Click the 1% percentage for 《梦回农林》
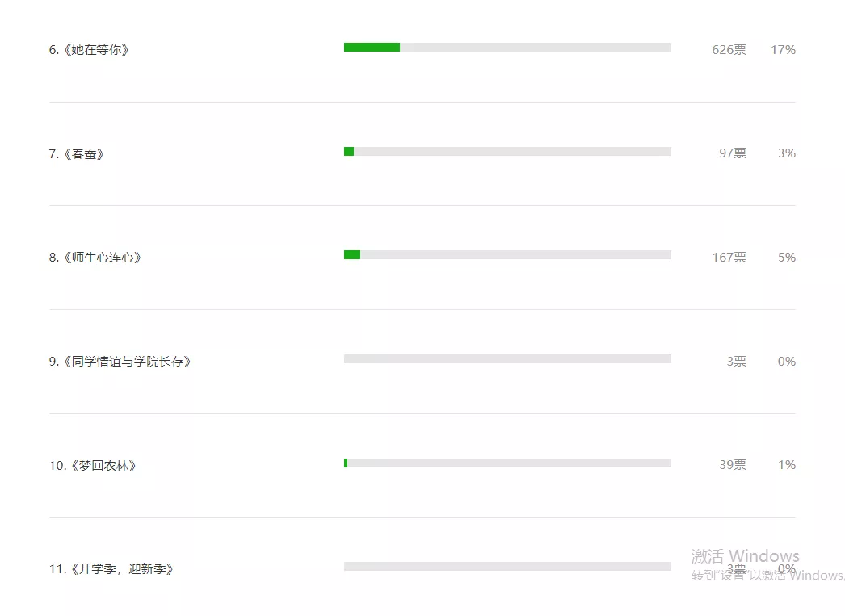 [x=787, y=465]
